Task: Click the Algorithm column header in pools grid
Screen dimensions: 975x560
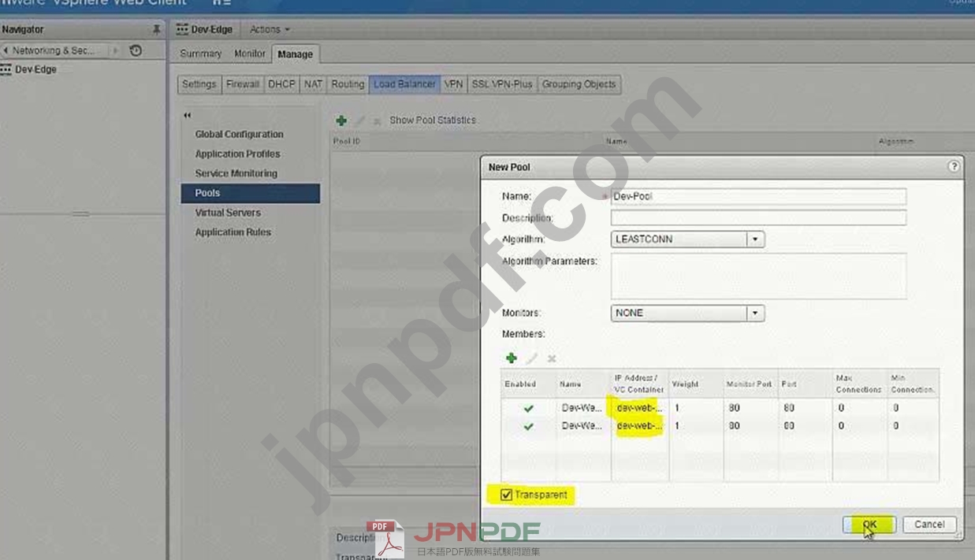Action: coord(896,141)
